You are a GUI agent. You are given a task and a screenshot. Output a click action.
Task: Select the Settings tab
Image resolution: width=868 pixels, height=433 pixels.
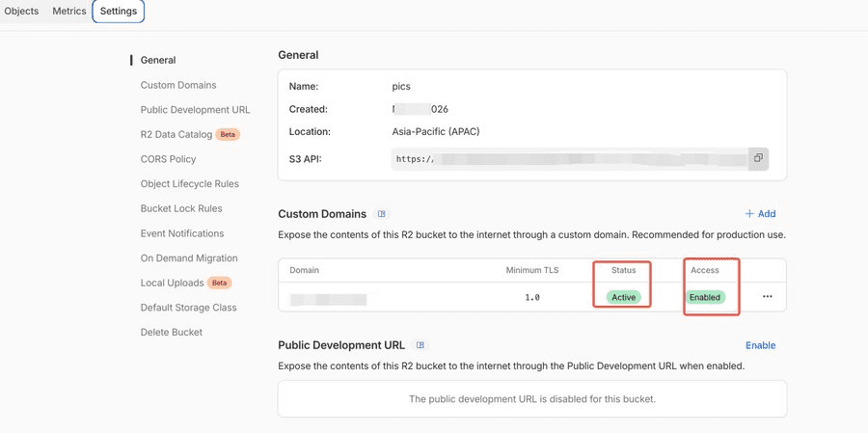119,11
